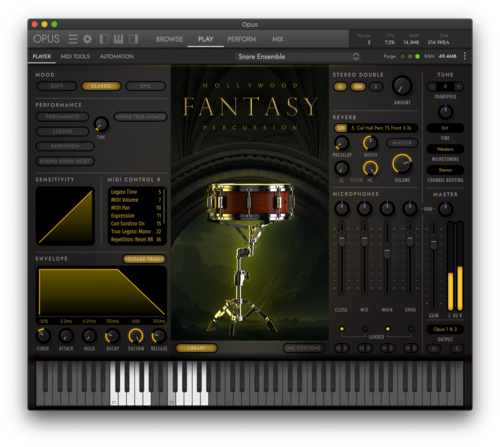Toggle the right sidebar panel icon

pyautogui.click(x=133, y=39)
